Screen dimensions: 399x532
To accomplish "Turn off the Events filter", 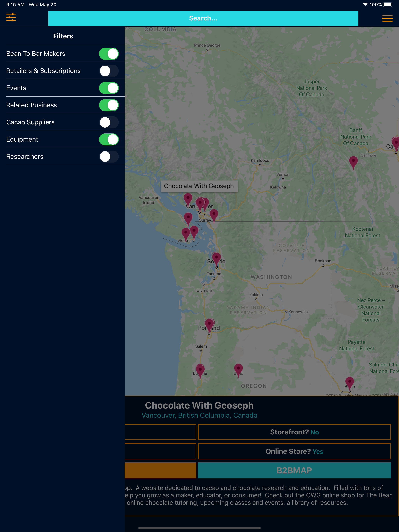I will pyautogui.click(x=109, y=88).
